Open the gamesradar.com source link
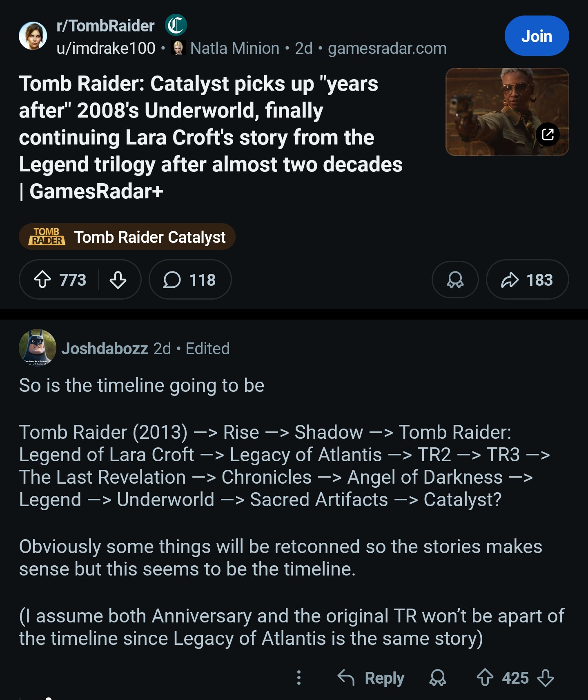Screen dimensions: 588x700 click(x=387, y=48)
